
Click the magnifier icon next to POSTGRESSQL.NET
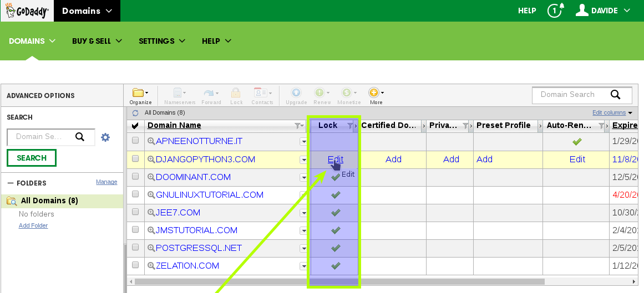(151, 248)
